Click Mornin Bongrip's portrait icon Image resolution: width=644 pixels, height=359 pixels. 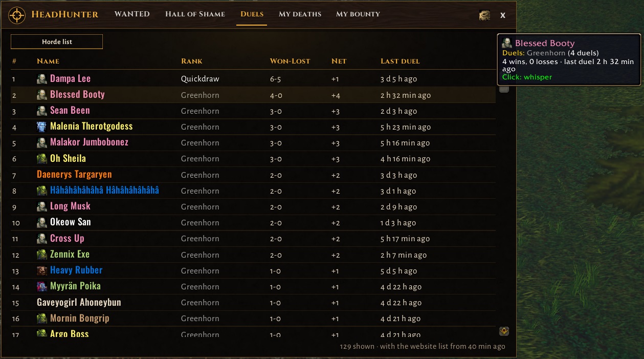(x=42, y=319)
